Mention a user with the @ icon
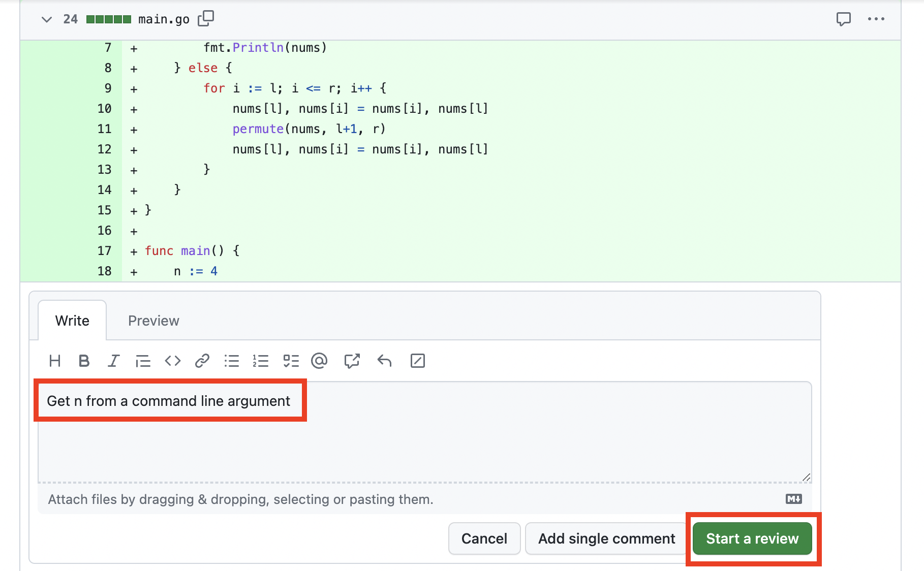The width and height of the screenshot is (924, 571). click(319, 361)
